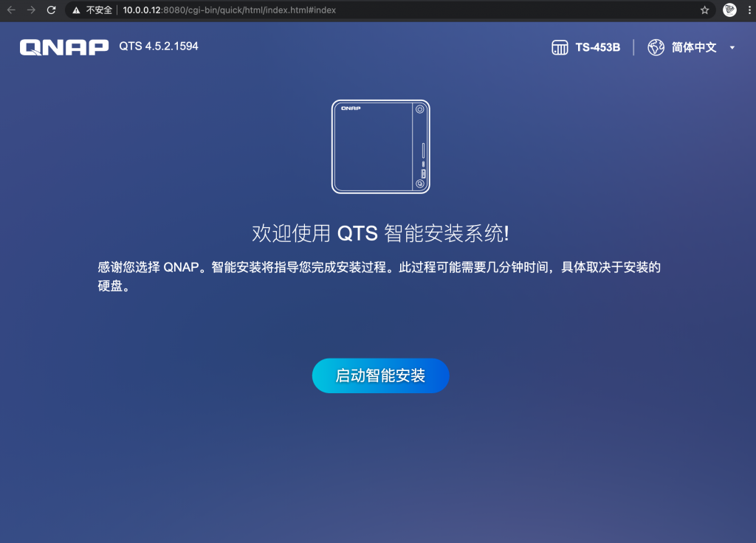Click the globe language icon
The width and height of the screenshot is (756, 543).
click(x=656, y=47)
